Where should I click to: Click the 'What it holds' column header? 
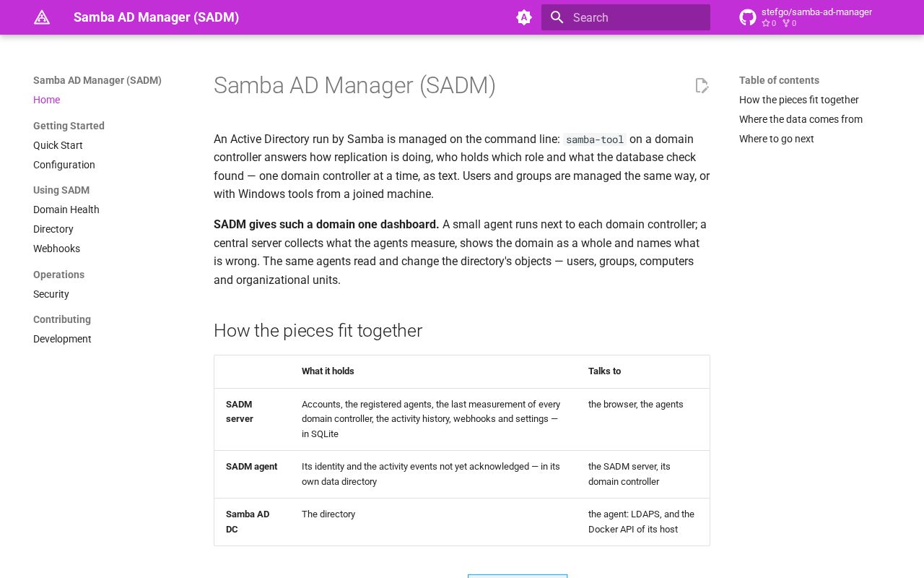[x=328, y=371]
